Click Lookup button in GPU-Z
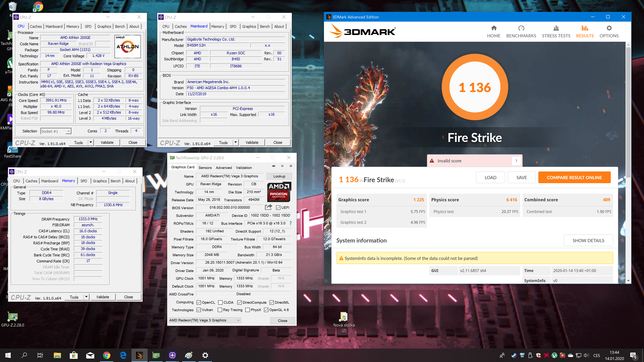The height and width of the screenshot is (362, 644). click(x=279, y=176)
